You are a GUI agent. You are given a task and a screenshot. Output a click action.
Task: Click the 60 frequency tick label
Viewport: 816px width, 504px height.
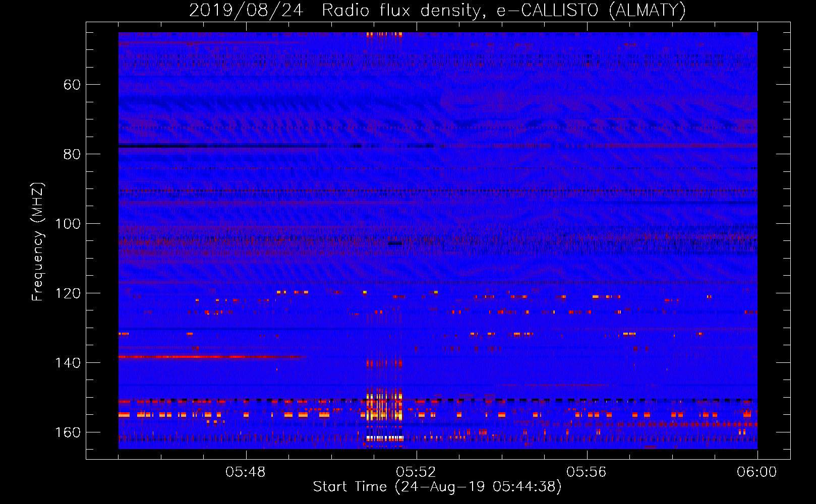[72, 85]
